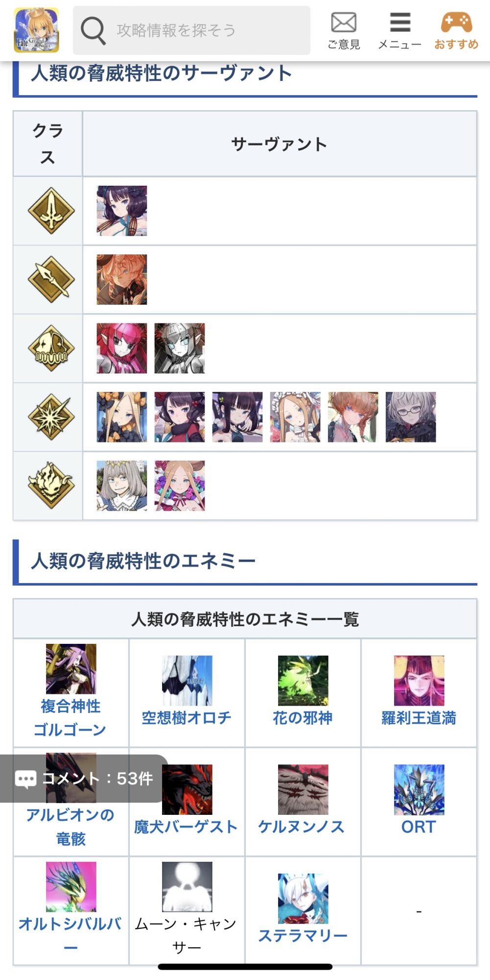Image resolution: width=490 pixels, height=980 pixels.
Task: Select the Saber class icon
Action: pos(51,211)
